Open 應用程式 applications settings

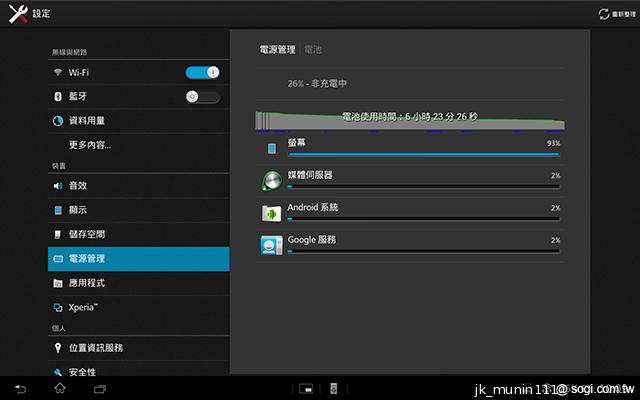coord(139,283)
